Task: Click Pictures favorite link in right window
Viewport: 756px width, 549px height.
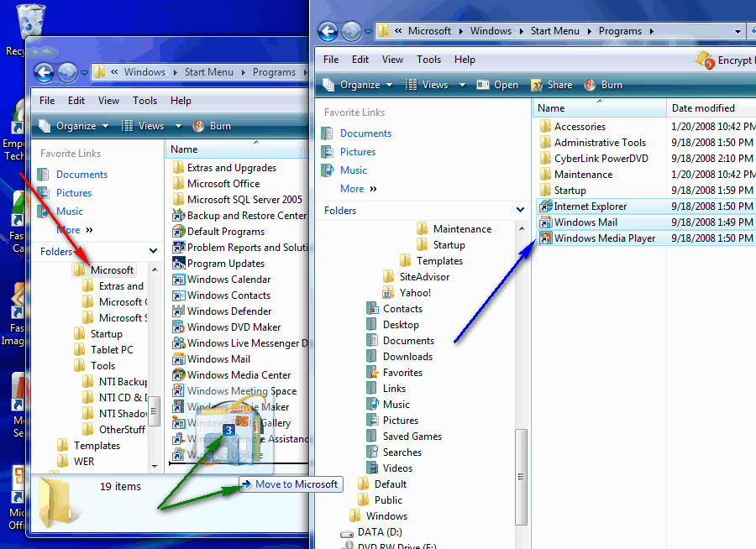Action: [358, 152]
